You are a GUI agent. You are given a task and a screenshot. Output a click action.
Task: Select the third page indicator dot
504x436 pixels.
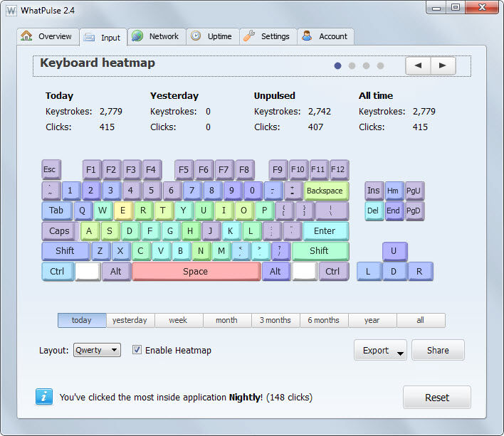click(x=366, y=66)
